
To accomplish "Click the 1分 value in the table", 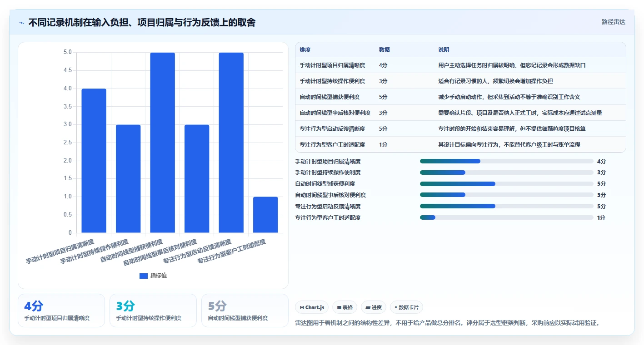I will 383,145.
